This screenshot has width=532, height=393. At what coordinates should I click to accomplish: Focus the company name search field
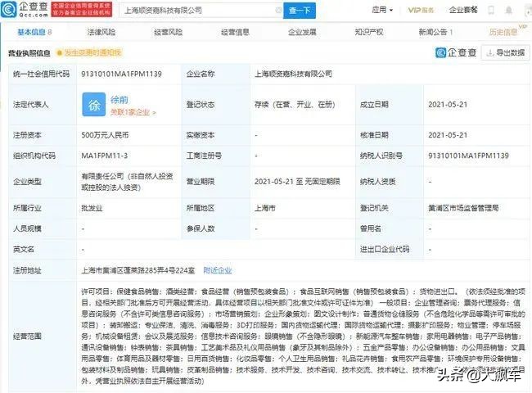tap(201, 10)
